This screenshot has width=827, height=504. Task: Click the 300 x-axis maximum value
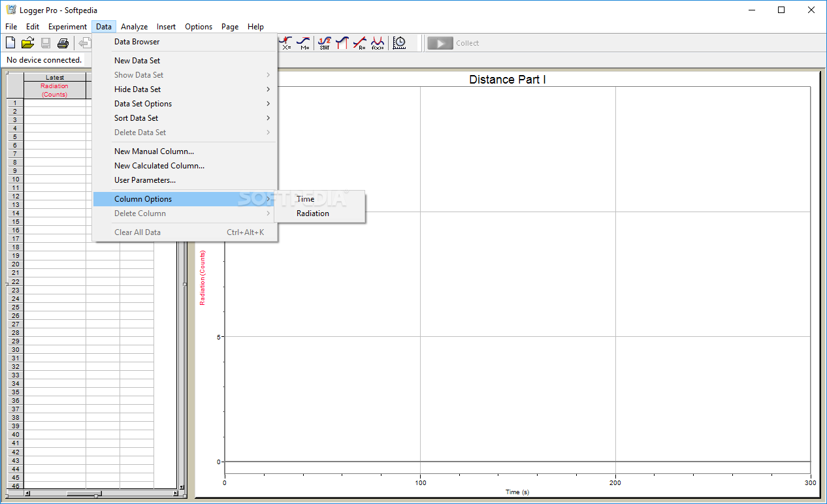(810, 483)
